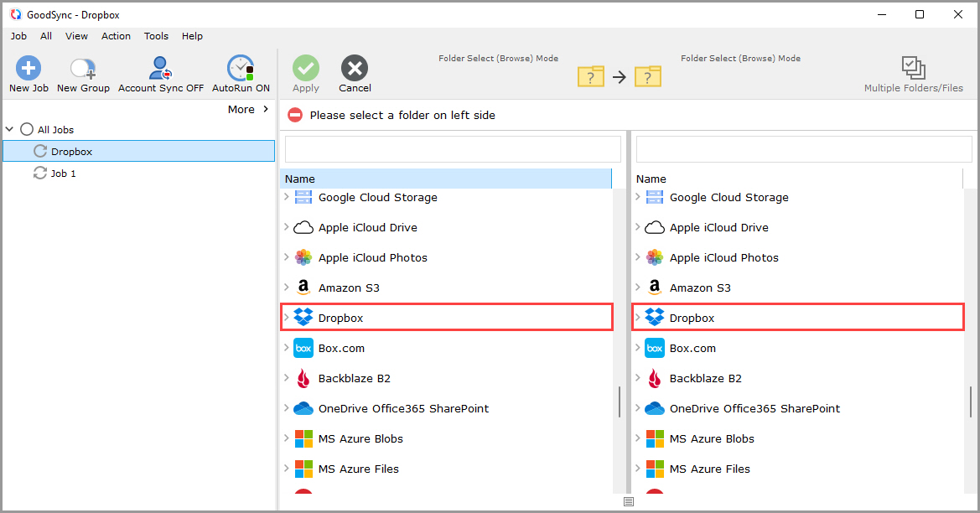Viewport: 980px width, 513px height.
Task: Click the left folder question-mark icon
Action: 591,76
